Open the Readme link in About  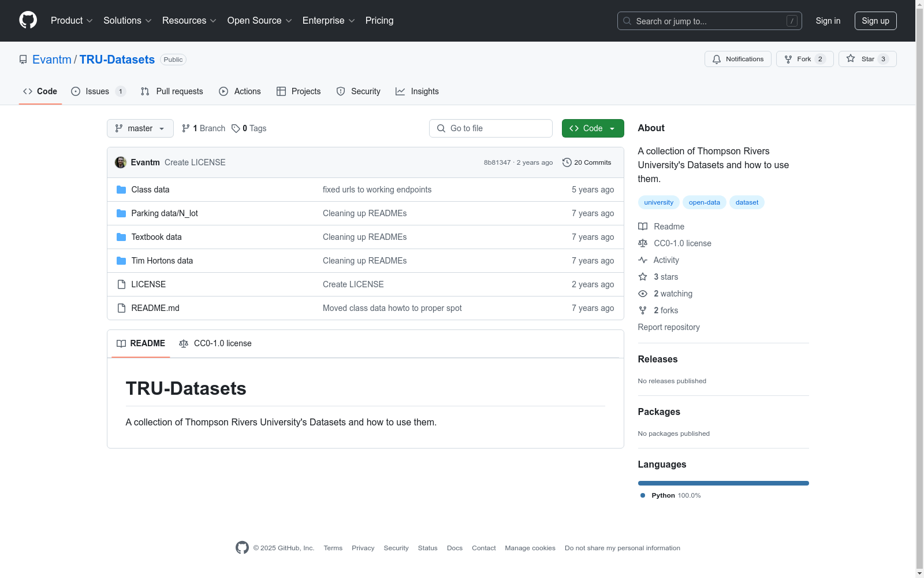tap(661, 227)
